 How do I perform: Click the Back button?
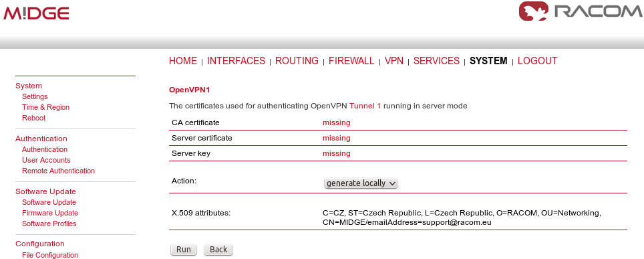tap(218, 250)
